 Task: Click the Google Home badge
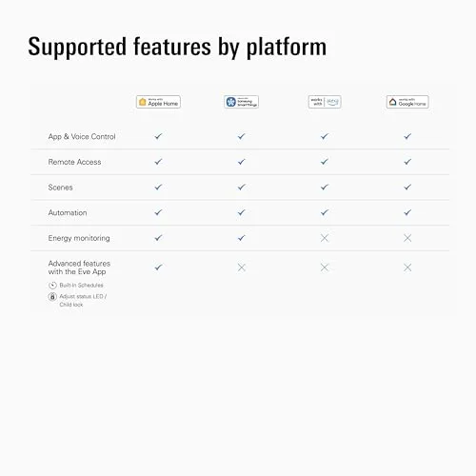(x=407, y=102)
